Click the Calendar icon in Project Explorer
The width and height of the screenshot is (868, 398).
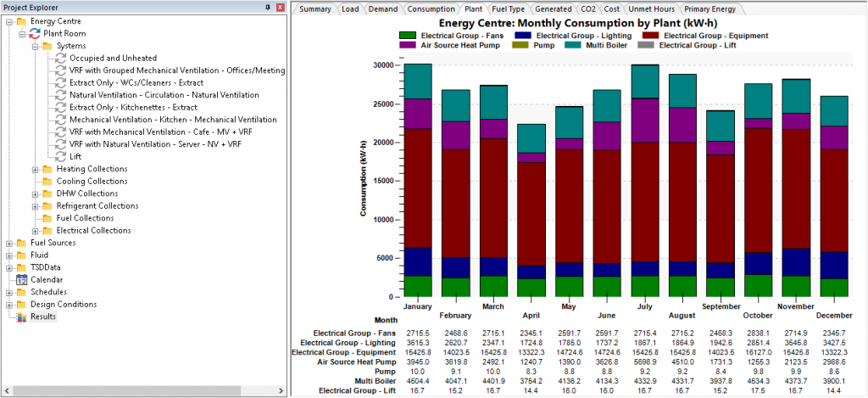coord(22,279)
